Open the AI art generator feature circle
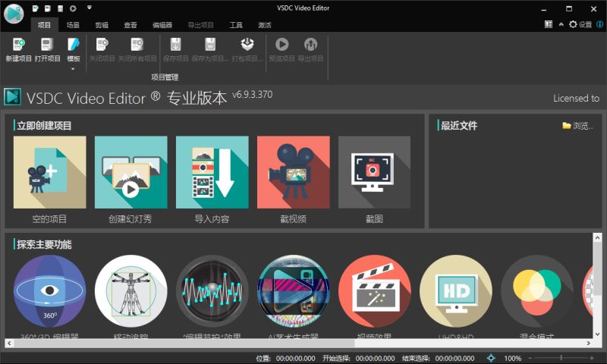 click(x=294, y=291)
